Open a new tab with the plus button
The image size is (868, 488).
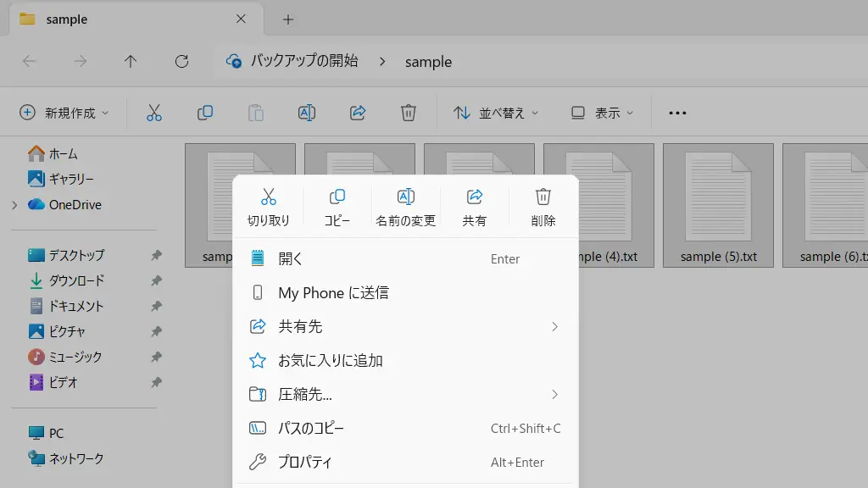point(288,19)
